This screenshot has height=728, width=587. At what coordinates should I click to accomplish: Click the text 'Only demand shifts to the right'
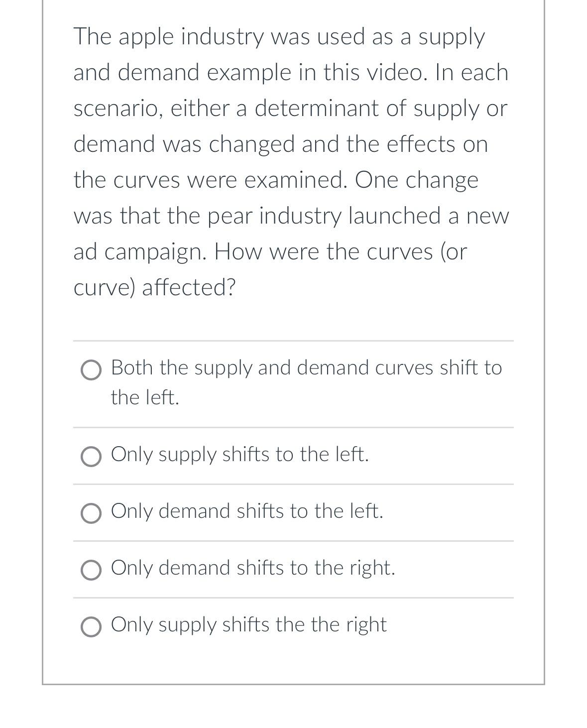[x=253, y=568]
